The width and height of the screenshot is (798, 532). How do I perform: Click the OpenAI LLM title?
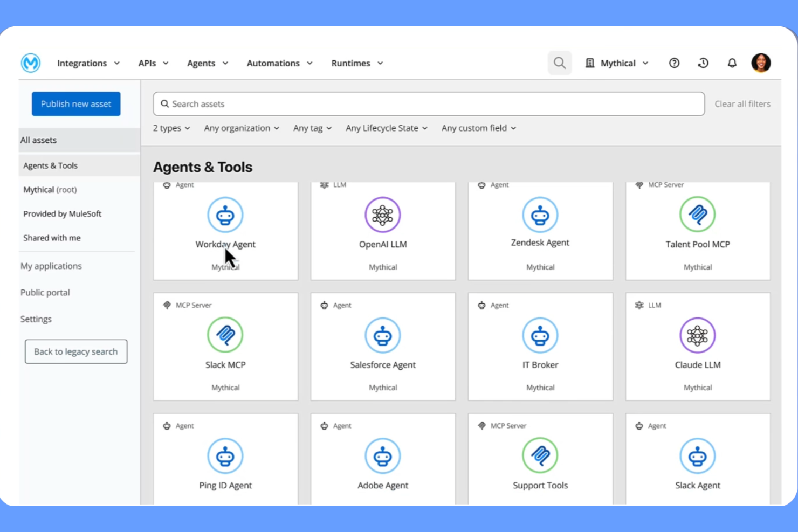pos(383,244)
